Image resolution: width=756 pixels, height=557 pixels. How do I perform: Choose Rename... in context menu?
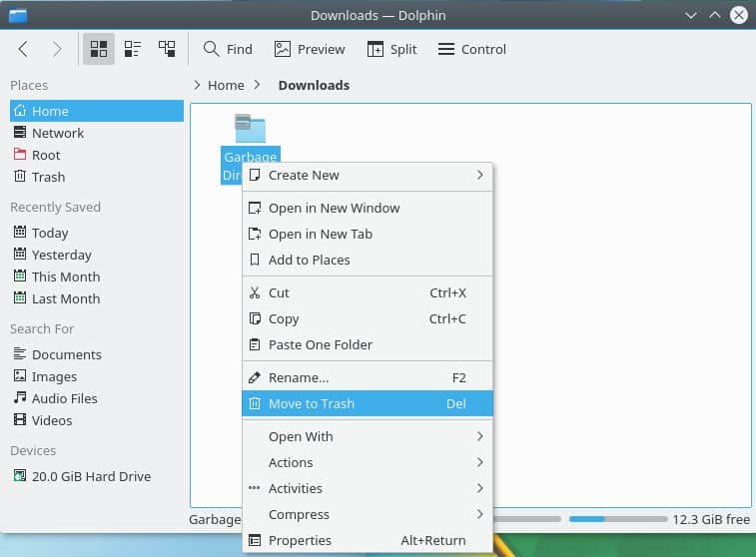(x=368, y=377)
